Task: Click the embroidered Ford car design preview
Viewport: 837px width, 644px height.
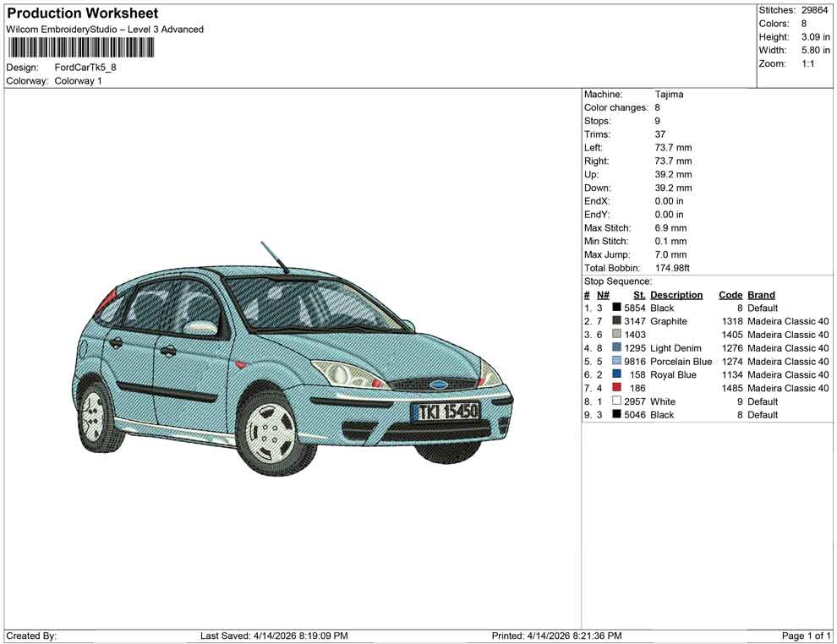Action: (x=292, y=358)
